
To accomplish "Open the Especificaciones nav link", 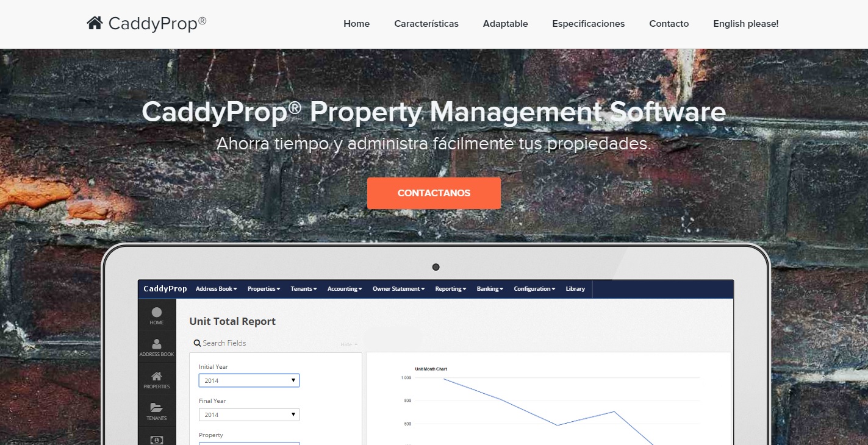I will click(x=589, y=24).
